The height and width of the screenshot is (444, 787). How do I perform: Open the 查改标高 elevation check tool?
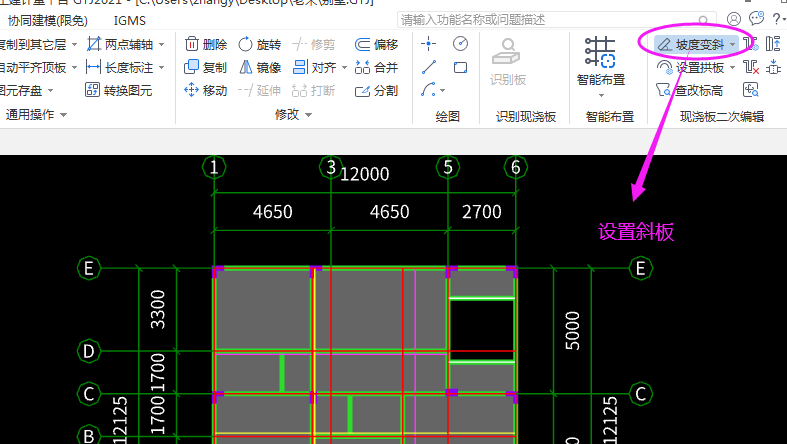coord(690,90)
